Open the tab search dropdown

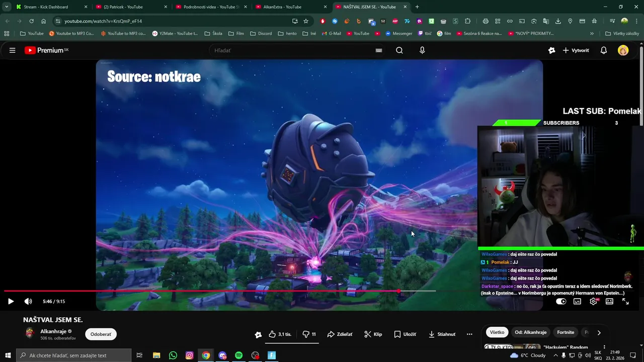(x=7, y=7)
